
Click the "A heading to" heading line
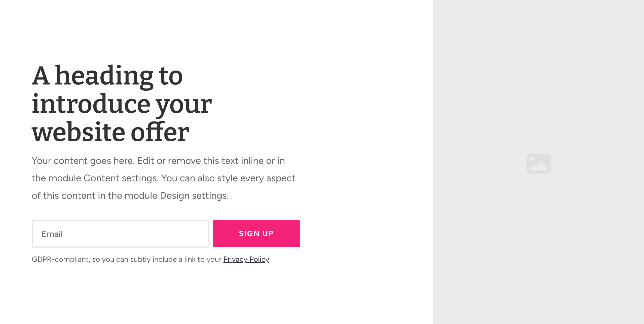pyautogui.click(x=107, y=76)
